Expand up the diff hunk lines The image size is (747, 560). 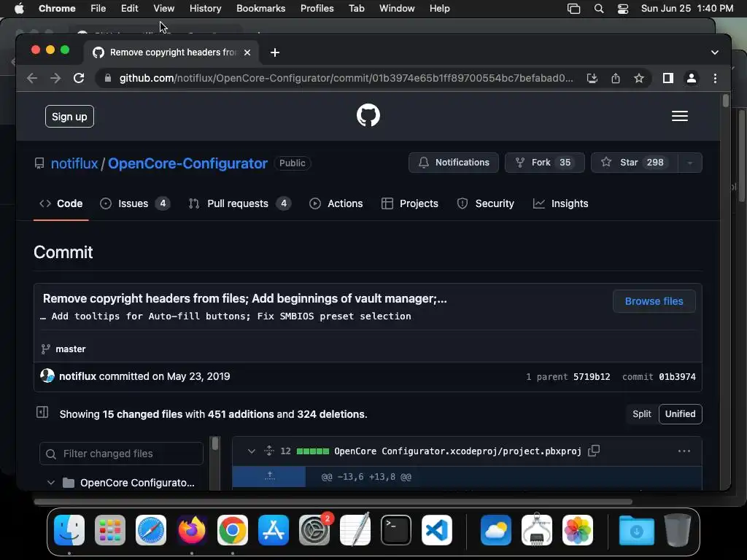[269, 476]
